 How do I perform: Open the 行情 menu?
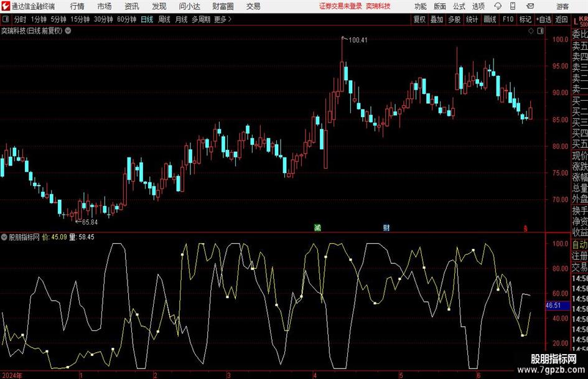pyautogui.click(x=77, y=6)
